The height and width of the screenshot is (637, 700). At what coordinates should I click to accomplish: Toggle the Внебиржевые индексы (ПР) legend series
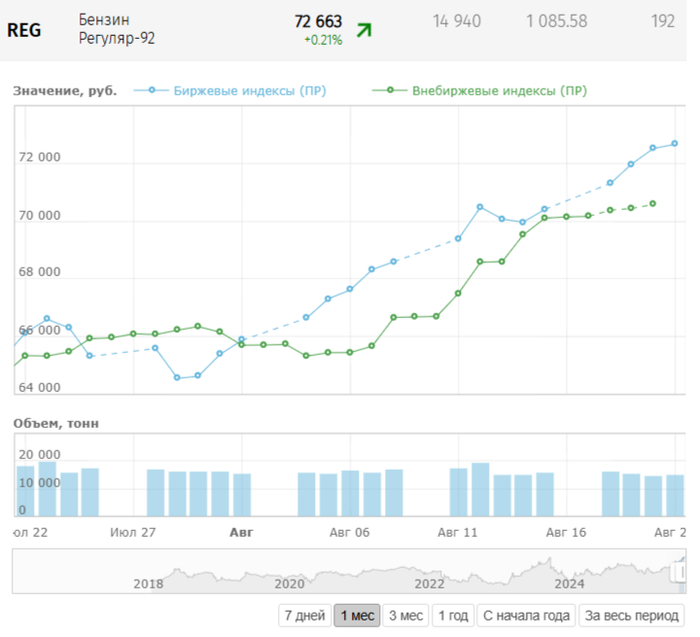tap(499, 90)
